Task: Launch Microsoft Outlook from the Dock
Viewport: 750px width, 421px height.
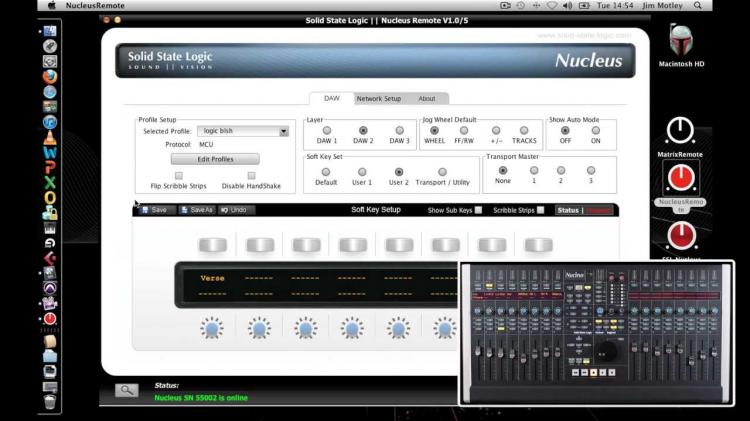Action: click(x=50, y=198)
